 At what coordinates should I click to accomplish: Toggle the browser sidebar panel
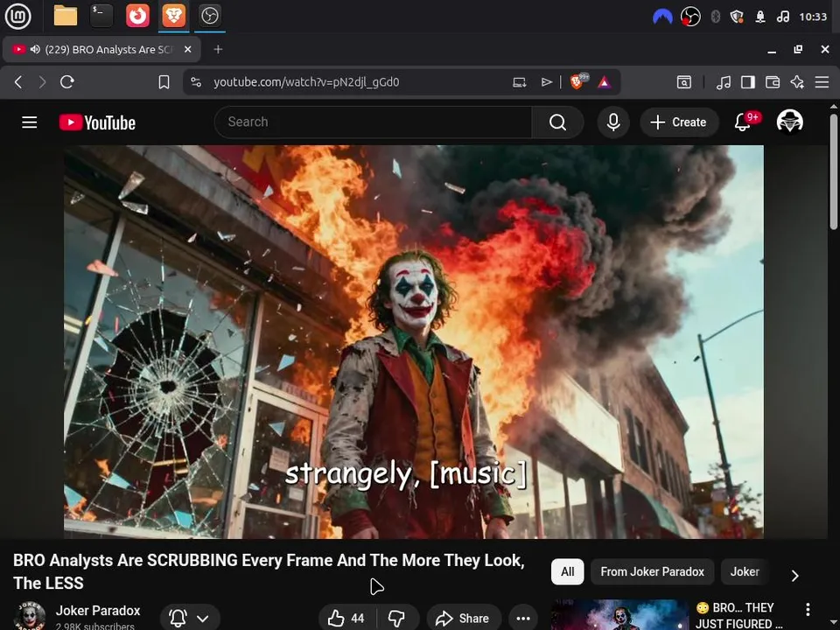[x=748, y=82]
